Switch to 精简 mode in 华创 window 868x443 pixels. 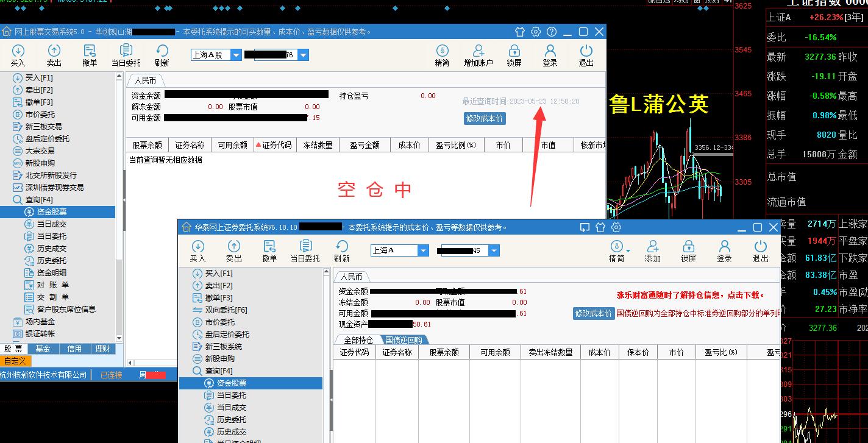443,55
